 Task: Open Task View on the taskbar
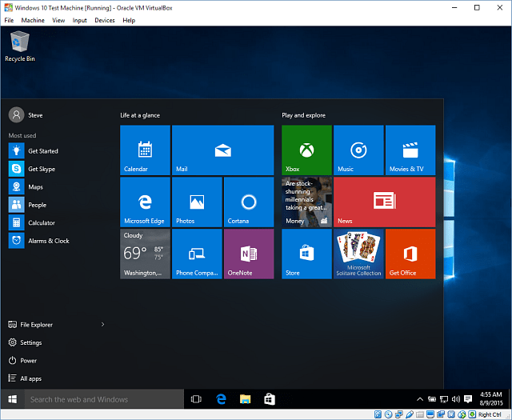click(x=196, y=399)
